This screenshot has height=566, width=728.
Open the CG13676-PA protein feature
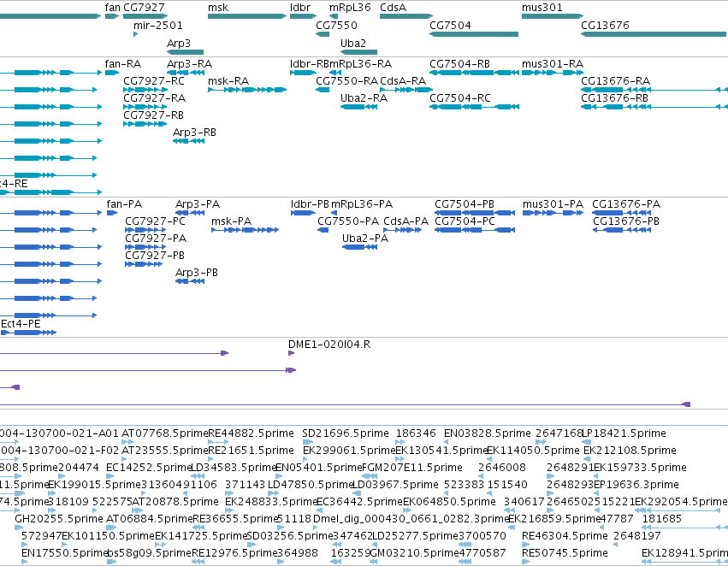tap(621, 213)
